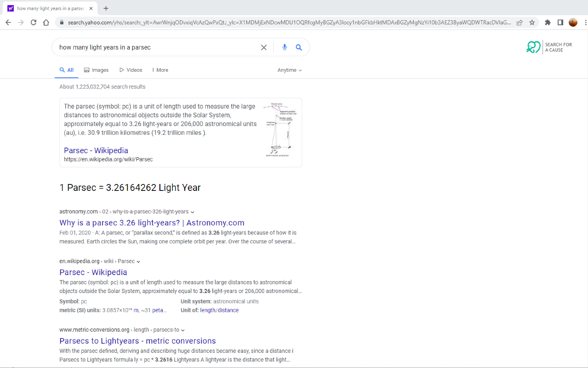
Task: Switch to Images results
Action: (x=96, y=70)
